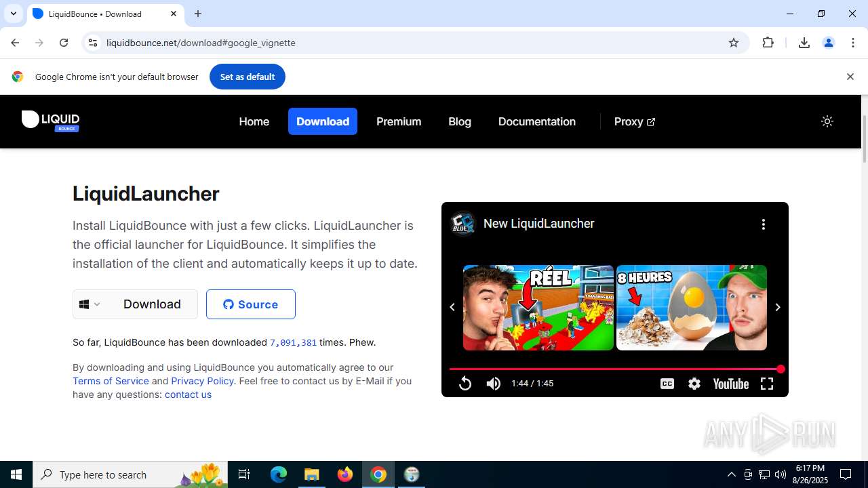Open the Privacy Policy link
The height and width of the screenshot is (488, 868).
point(202,381)
